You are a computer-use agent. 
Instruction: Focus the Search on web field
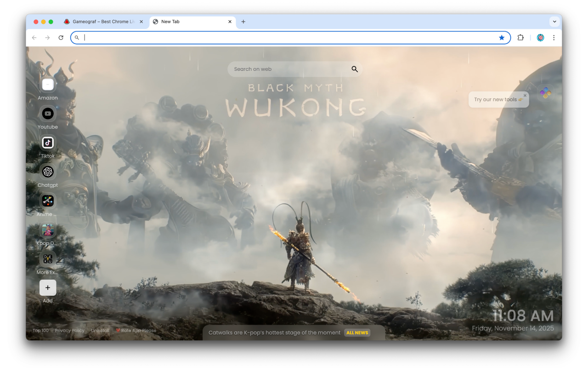click(x=295, y=69)
